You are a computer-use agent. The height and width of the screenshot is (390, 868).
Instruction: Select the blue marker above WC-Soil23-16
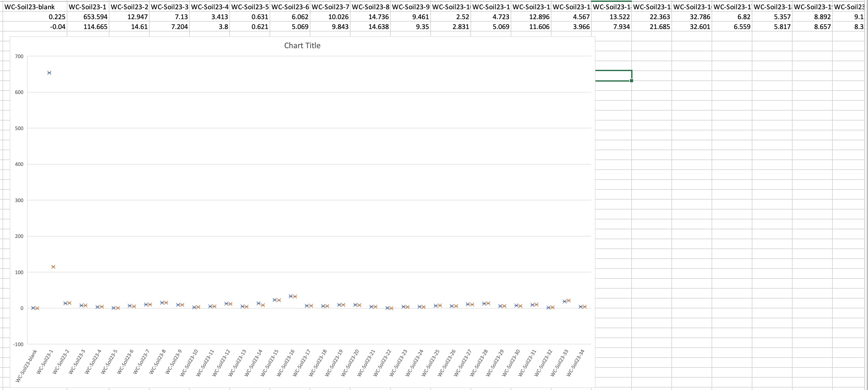point(291,296)
